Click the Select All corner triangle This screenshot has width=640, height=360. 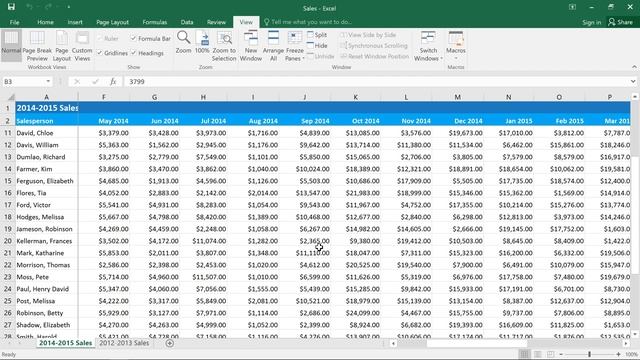[11, 97]
